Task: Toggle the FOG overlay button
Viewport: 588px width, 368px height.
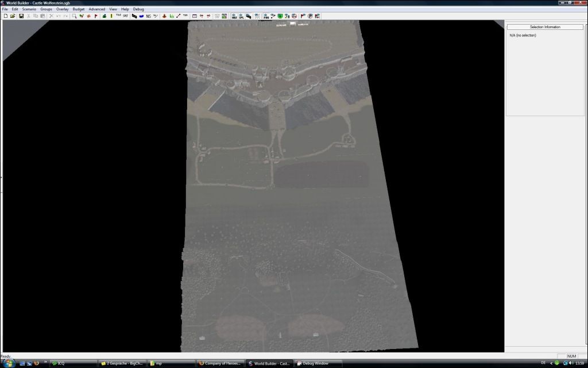Action: point(266,16)
